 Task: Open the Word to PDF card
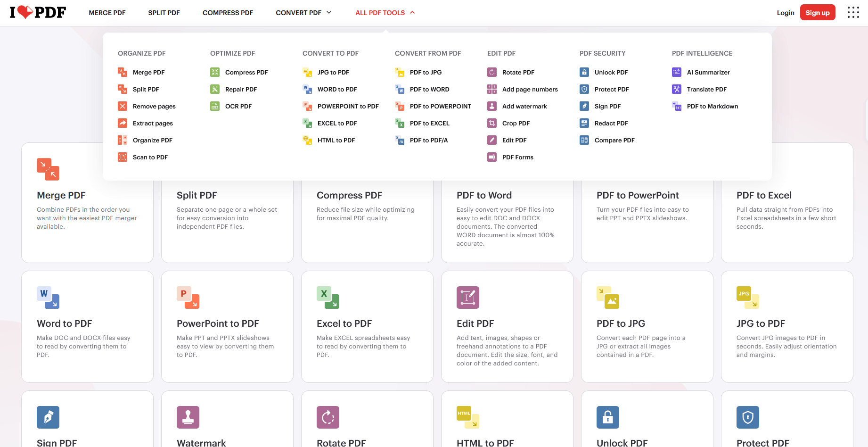pos(87,326)
